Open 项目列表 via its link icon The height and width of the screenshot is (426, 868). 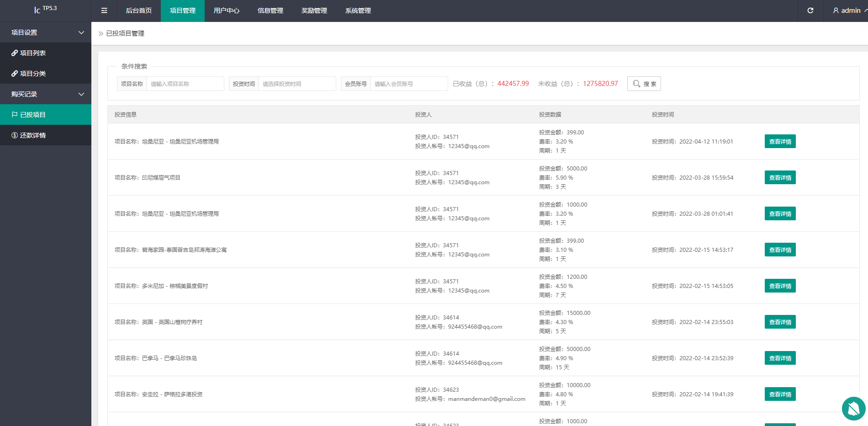point(15,53)
